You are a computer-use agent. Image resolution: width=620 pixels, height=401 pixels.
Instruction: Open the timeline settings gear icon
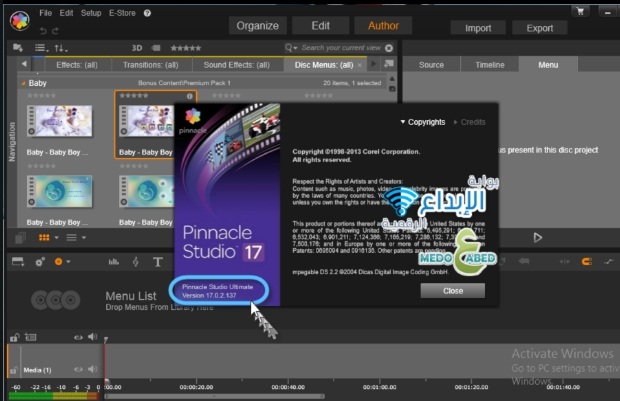tap(40, 262)
